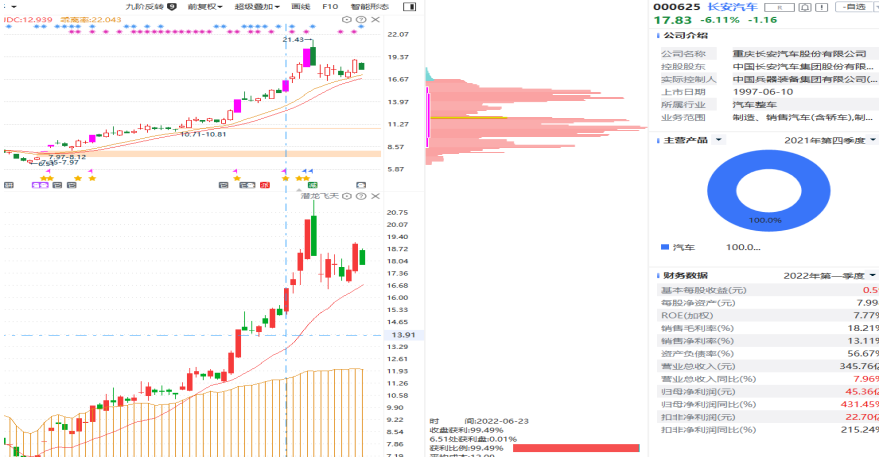The width and height of the screenshot is (884, 457).
Task: Open the 九阶反转 indicator
Action: pos(145,7)
